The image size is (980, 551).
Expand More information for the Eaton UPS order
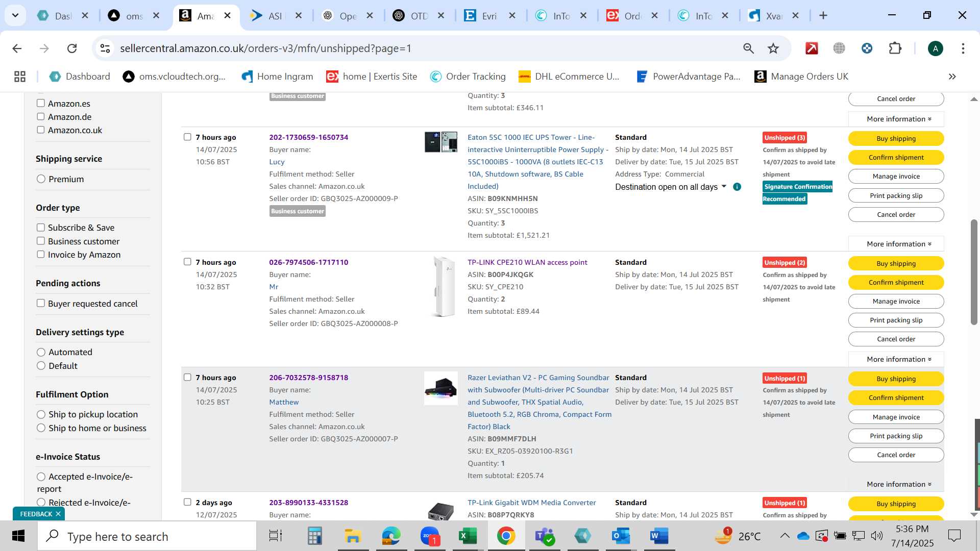(896, 244)
